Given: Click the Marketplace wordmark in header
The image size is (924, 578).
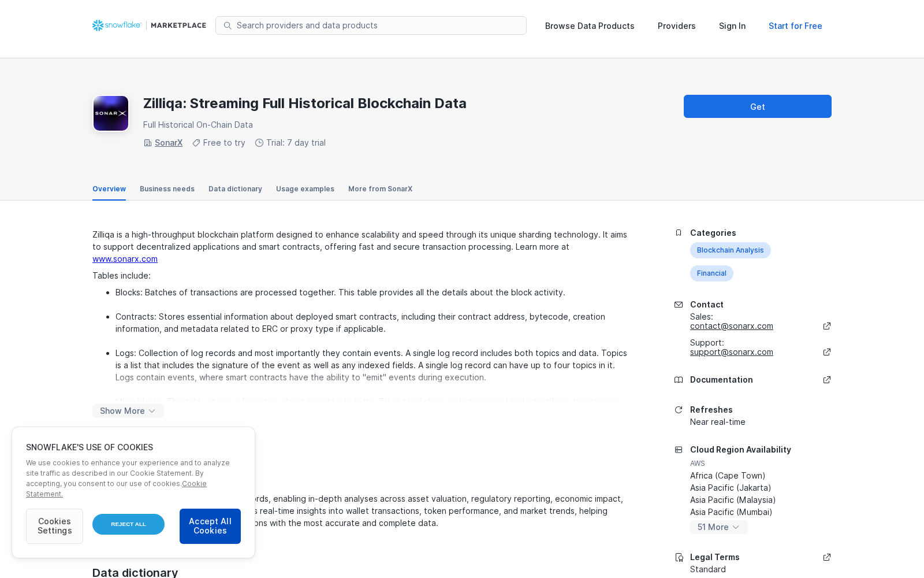Looking at the screenshot, I should (x=178, y=25).
